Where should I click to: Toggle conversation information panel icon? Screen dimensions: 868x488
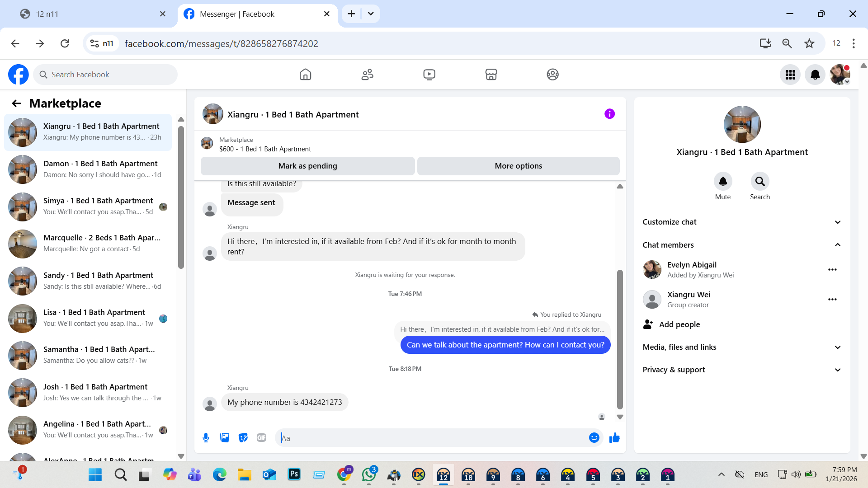coord(609,114)
